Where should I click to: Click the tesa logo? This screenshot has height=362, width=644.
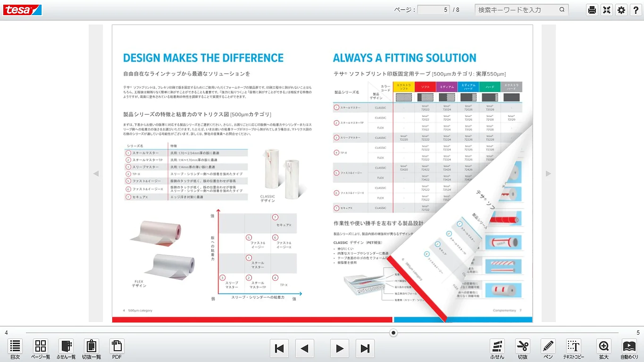pos(22,10)
